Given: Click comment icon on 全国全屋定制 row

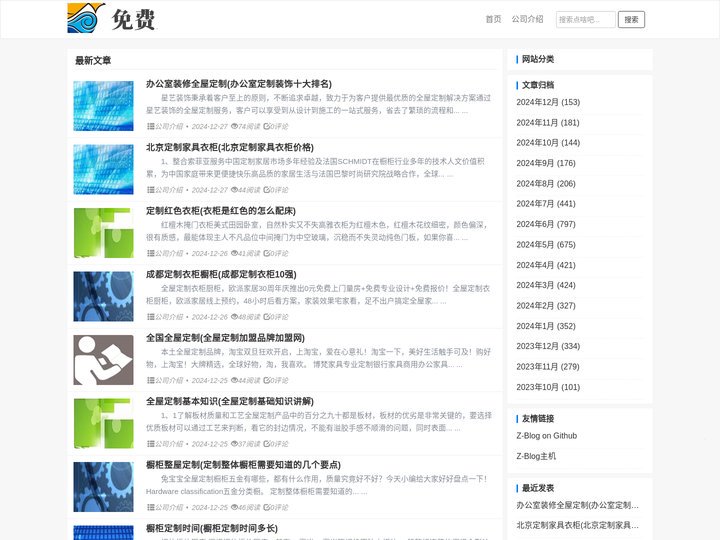Looking at the screenshot, I should (x=266, y=380).
